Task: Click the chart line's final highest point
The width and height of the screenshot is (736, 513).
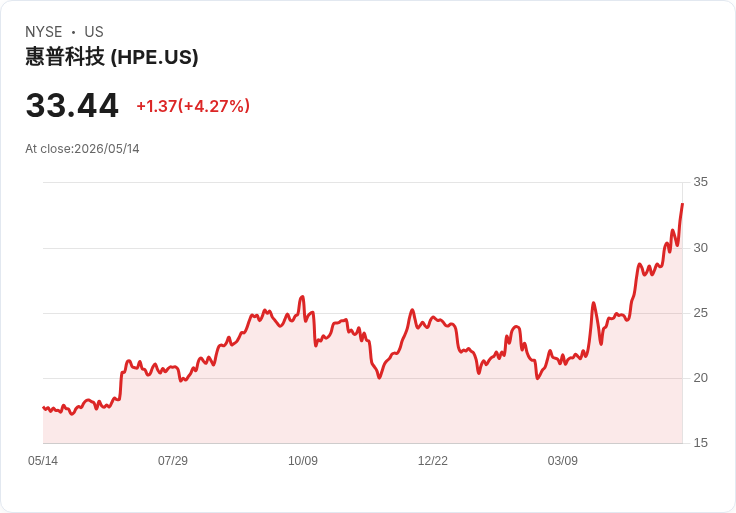Action: 682,204
